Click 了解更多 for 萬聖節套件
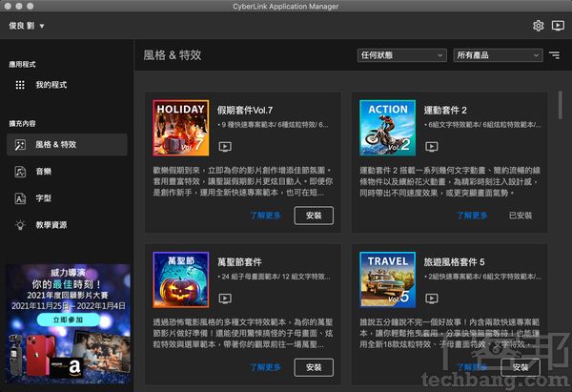Screen dimensions: 572x392 pos(266,367)
